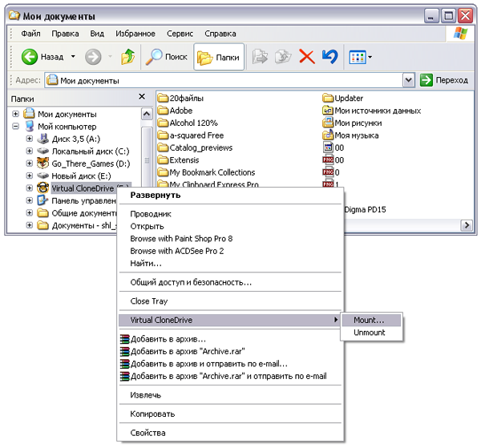Click the Updater folder icon
Image resolution: width=481 pixels, height=448 pixels.
click(328, 98)
